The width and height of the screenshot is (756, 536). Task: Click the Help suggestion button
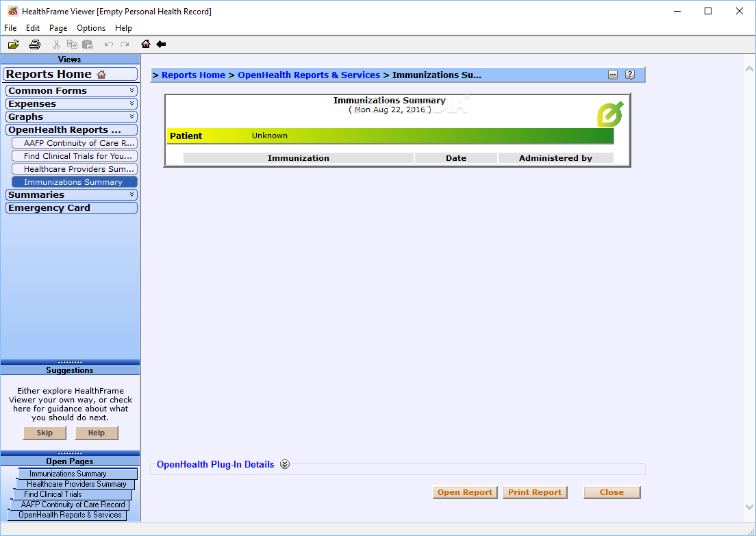pyautogui.click(x=97, y=433)
